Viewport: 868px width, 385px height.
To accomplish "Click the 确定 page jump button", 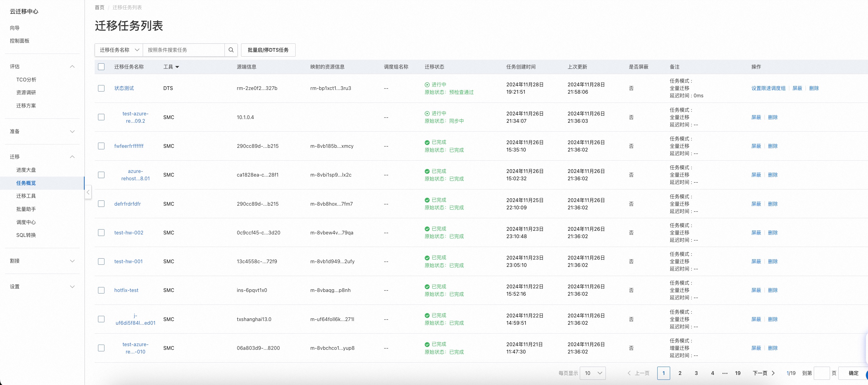I will 853,373.
